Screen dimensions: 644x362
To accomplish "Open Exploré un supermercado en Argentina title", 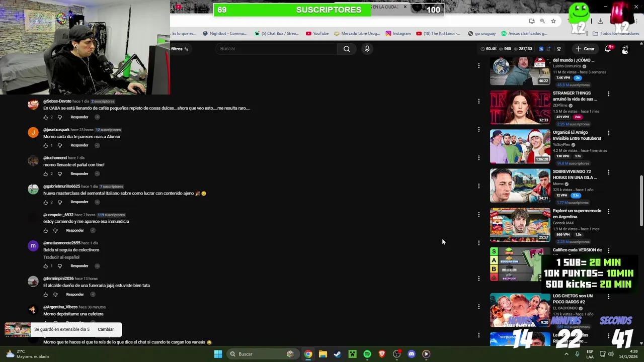I will point(577,214).
